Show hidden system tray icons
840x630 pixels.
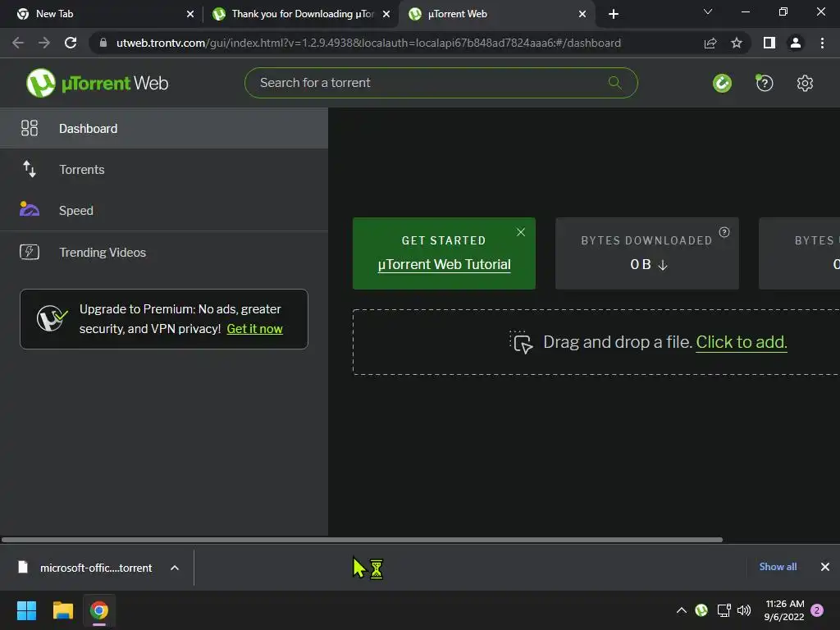pyautogui.click(x=682, y=610)
